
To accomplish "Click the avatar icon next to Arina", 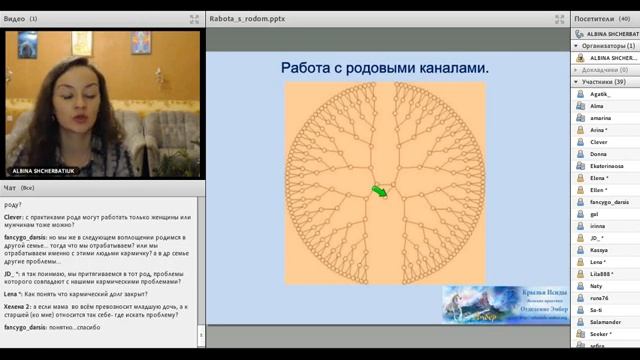I will pyautogui.click(x=580, y=130).
